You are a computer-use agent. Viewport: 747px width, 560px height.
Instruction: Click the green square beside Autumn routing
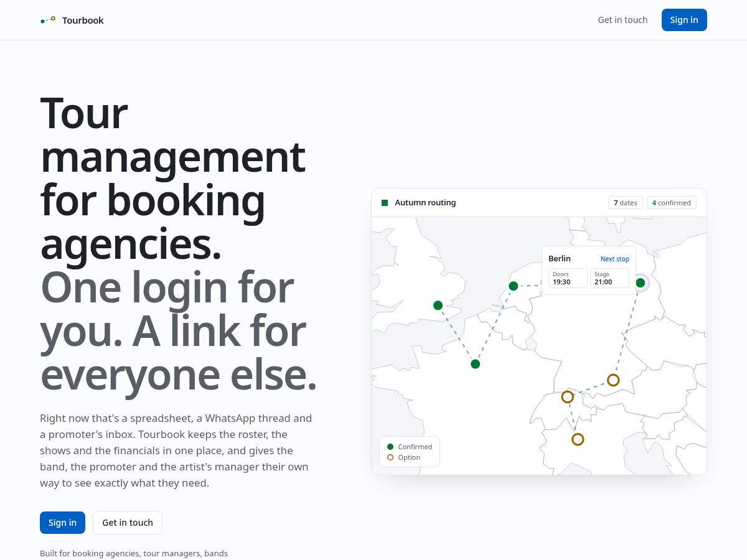click(385, 203)
